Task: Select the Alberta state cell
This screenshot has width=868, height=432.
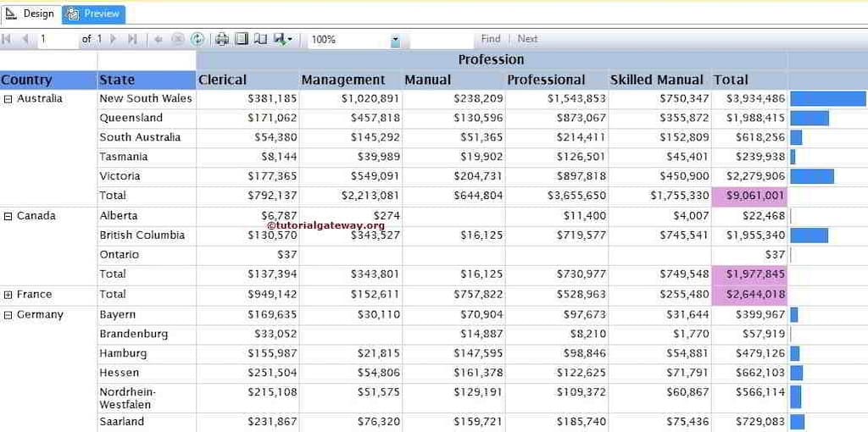Action: click(147, 216)
